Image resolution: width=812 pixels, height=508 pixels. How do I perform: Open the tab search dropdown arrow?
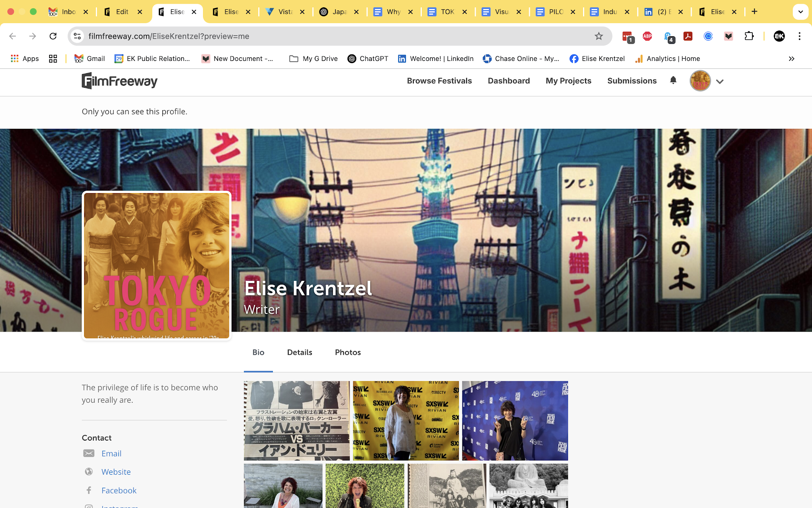[800, 12]
